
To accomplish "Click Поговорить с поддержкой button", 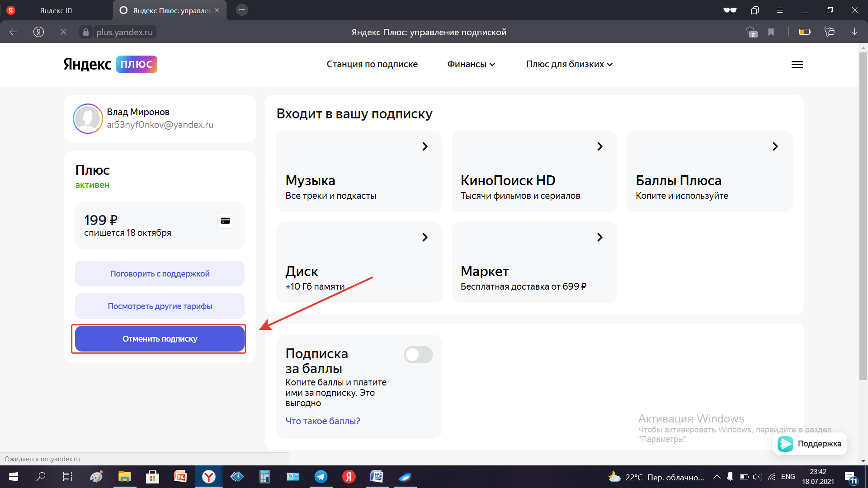I will point(160,274).
